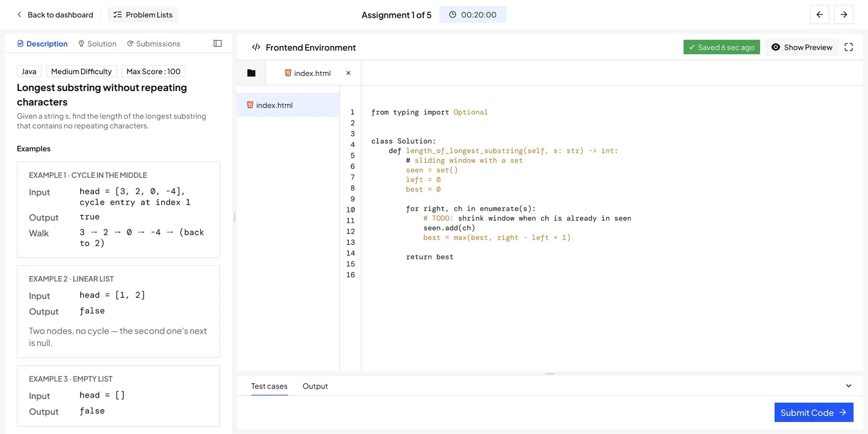Screen dimensions: 868x434
Task: Click the Example 3 Empty List heading
Action: 71,379
